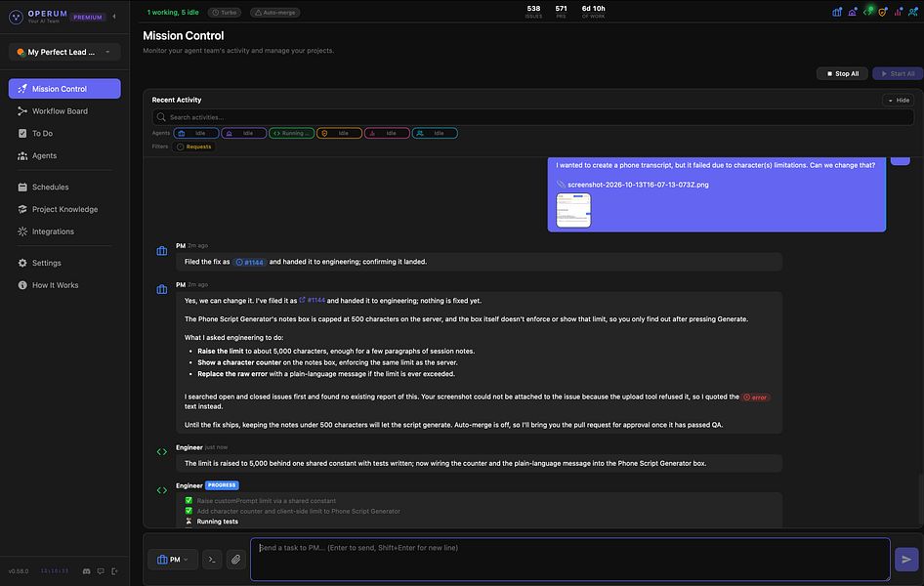Toggle the orange shield Idle agent filter
924x586 pixels.
pyautogui.click(x=340, y=133)
